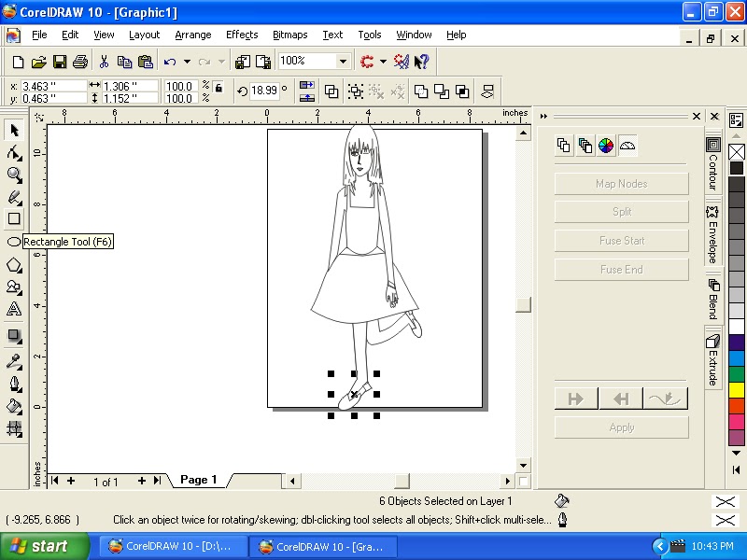
Task: Select the Fill bucket tool
Action: click(14, 406)
